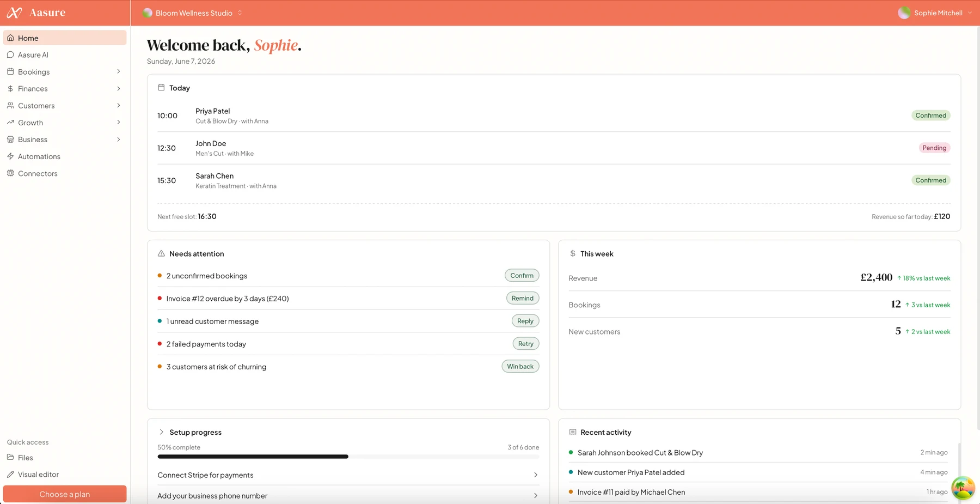
Task: Open Sarah Chen's 15:30 appointment
Action: tap(554, 180)
